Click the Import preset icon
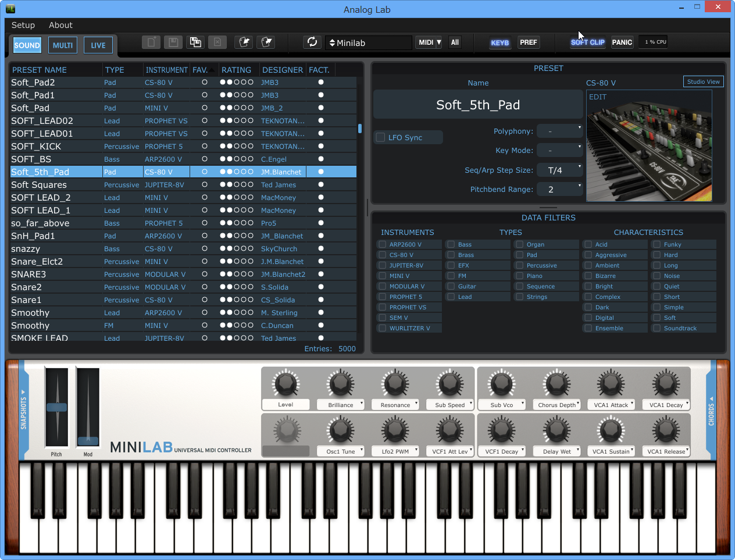The height and width of the screenshot is (560, 735). [x=244, y=42]
